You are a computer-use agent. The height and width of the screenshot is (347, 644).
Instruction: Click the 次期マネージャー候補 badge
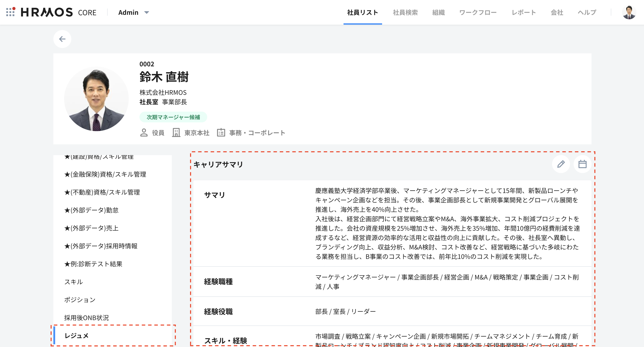[x=173, y=117]
